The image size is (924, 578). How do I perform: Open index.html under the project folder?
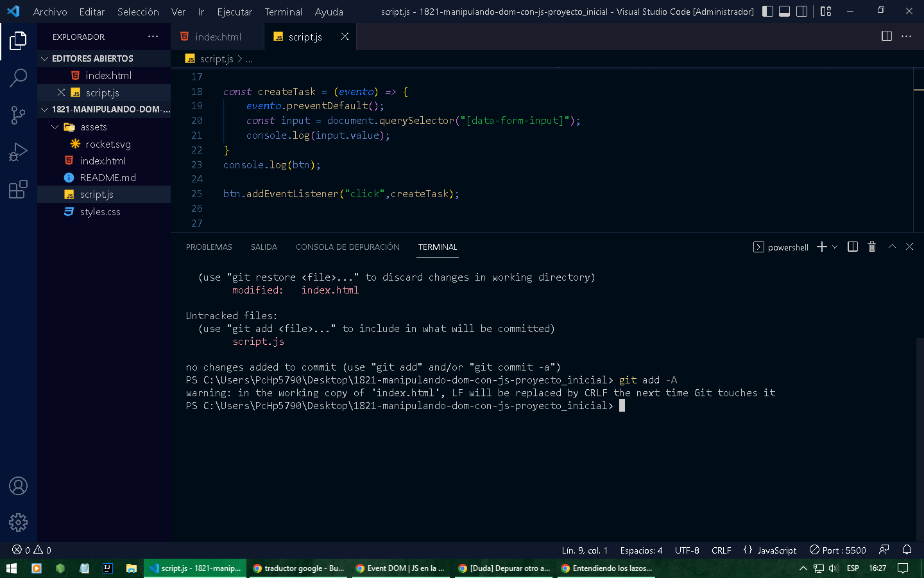coord(104,161)
